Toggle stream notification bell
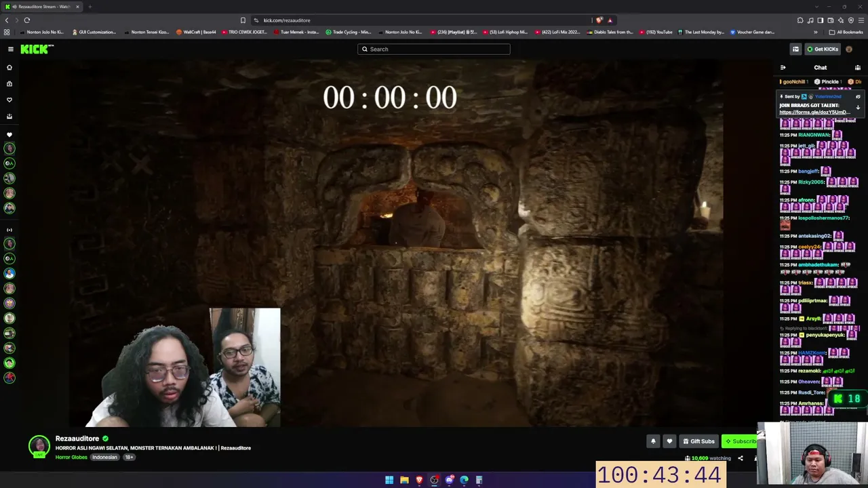Image resolution: width=868 pixels, height=488 pixels. [x=653, y=441]
